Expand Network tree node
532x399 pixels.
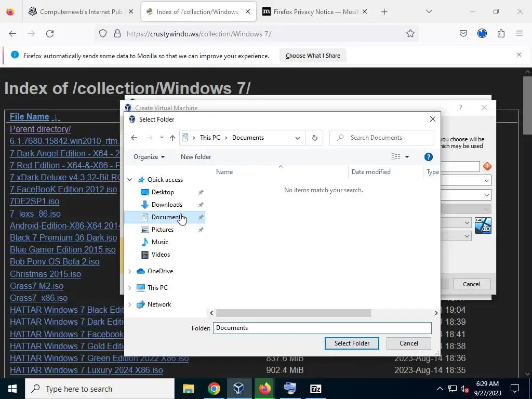(x=129, y=304)
